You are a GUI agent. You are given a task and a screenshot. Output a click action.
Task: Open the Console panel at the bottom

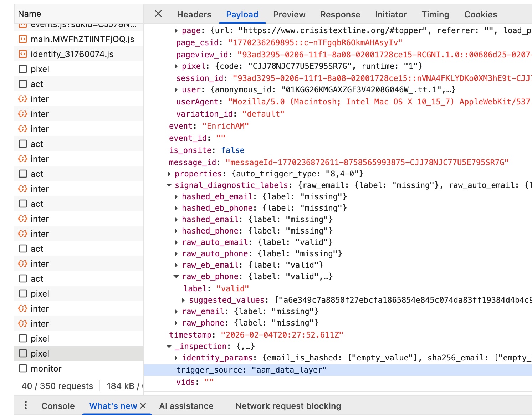click(58, 406)
